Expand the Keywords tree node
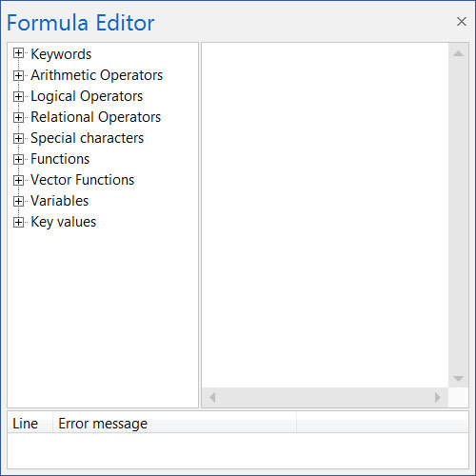The height and width of the screenshot is (476, 476). [x=18, y=53]
